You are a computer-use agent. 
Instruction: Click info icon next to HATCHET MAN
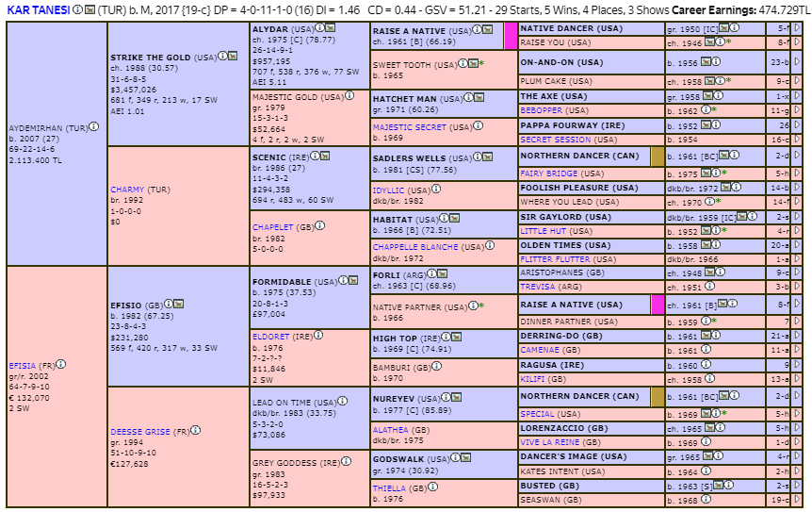pyautogui.click(x=469, y=97)
